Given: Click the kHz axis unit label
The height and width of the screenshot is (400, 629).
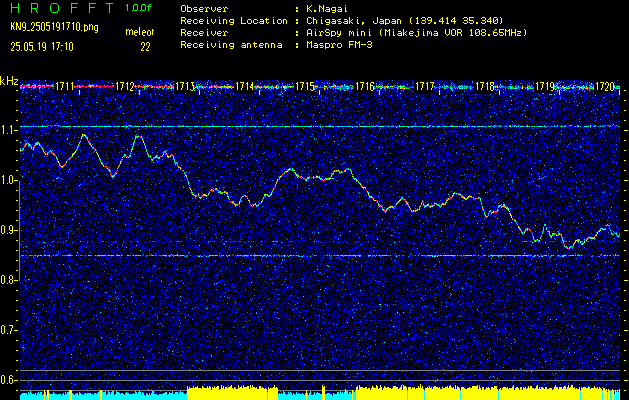Looking at the screenshot, I should coord(9,81).
